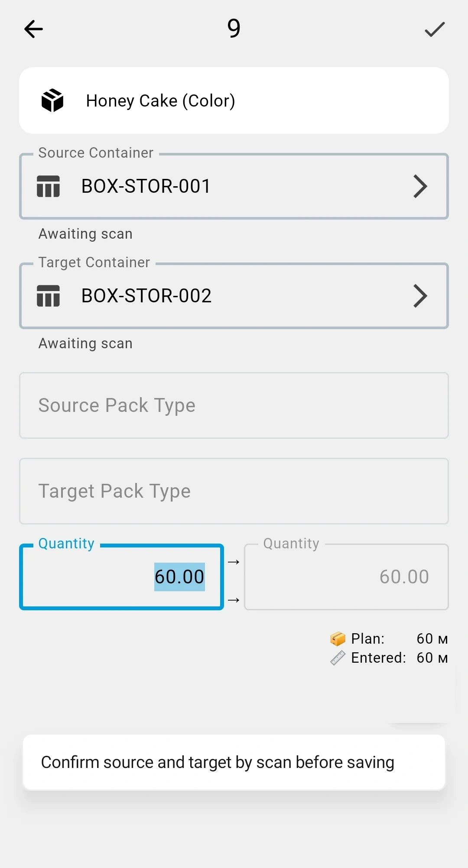The width and height of the screenshot is (468, 868).
Task: Open the Source Pack Type dropdown
Action: [234, 405]
